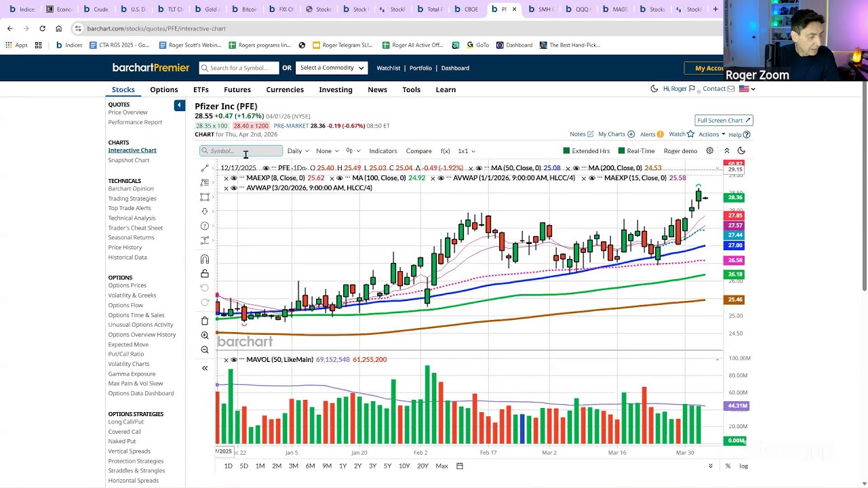This screenshot has width=868, height=488.
Task: Expand the Actions menu
Action: point(712,134)
